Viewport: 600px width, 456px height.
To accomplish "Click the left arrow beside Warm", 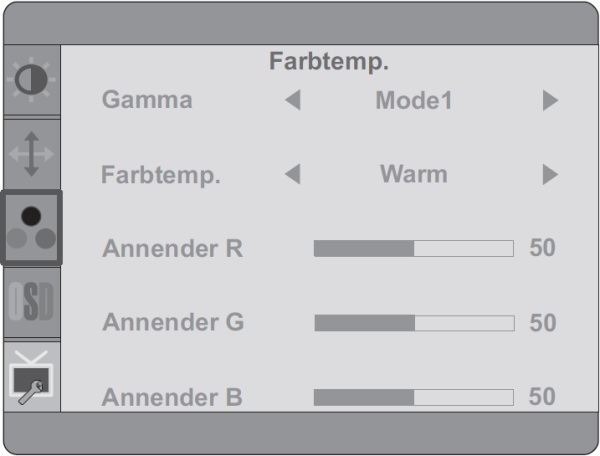I will 293,174.
